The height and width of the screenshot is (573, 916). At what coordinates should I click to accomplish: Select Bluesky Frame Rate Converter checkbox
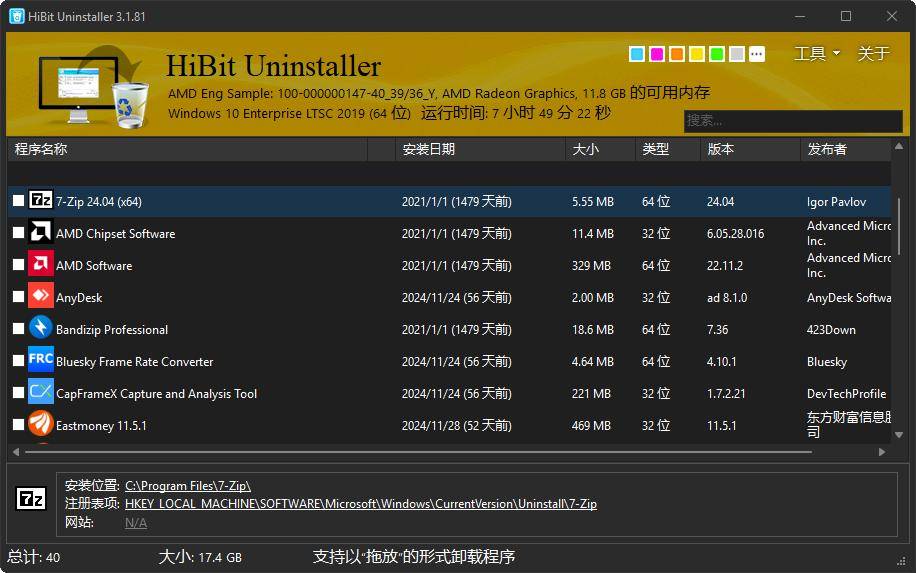pyautogui.click(x=18, y=361)
